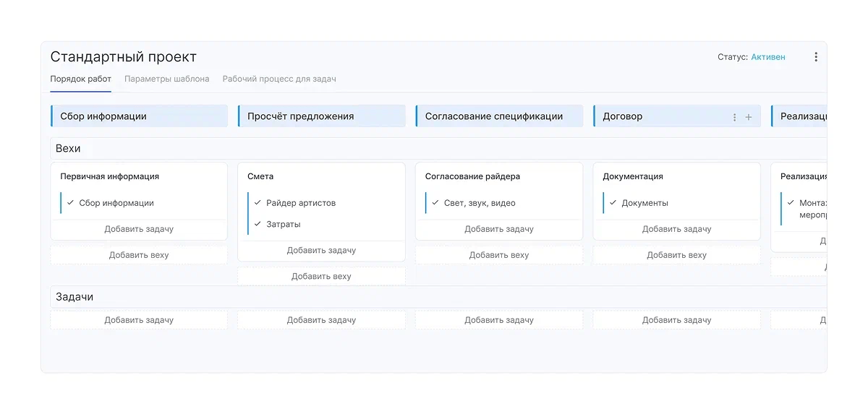Open Рабочий процесс для задач tab
Screen dimensions: 868x414
[279, 79]
